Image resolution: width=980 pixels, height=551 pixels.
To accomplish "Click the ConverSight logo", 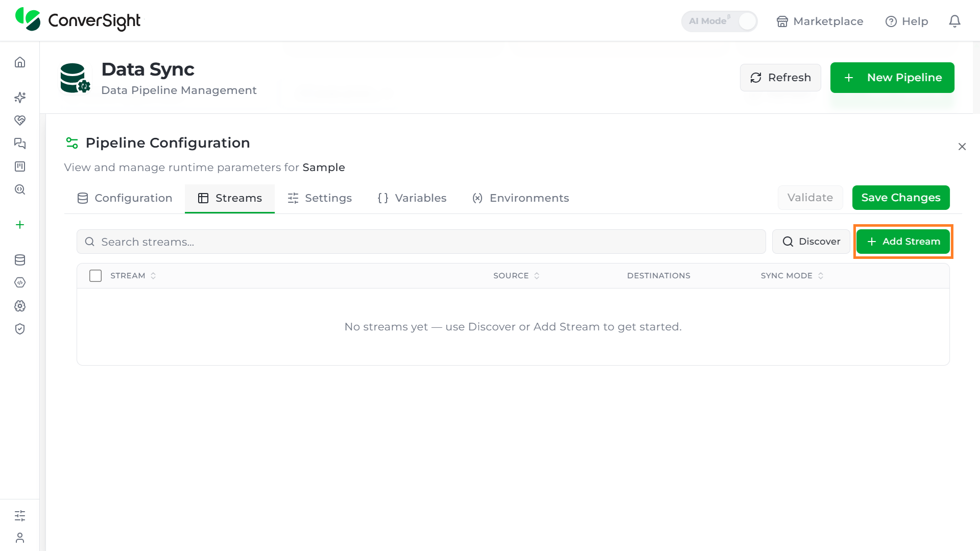I will click(78, 20).
